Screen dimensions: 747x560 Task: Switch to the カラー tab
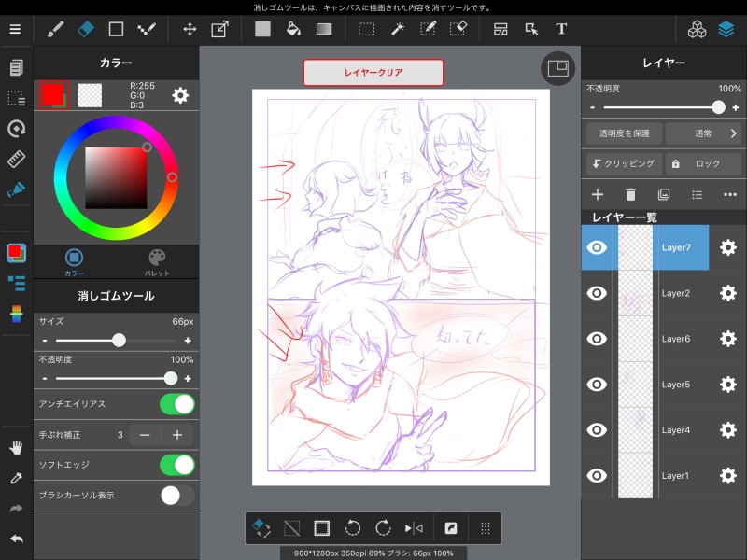click(74, 262)
